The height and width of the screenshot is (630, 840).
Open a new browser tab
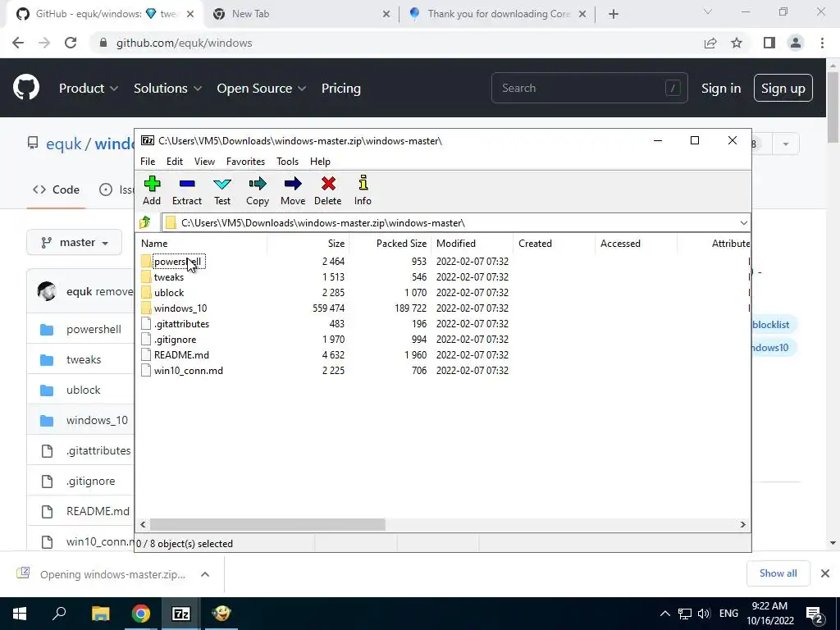614,14
